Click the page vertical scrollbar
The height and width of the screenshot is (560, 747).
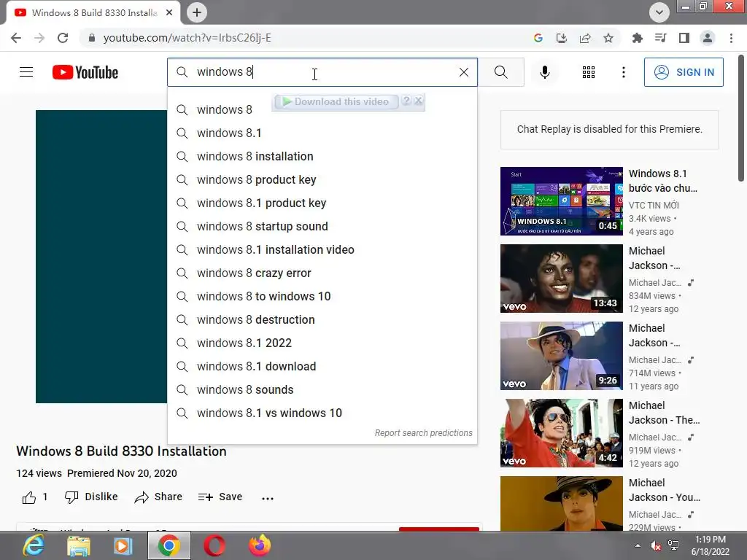click(x=741, y=119)
